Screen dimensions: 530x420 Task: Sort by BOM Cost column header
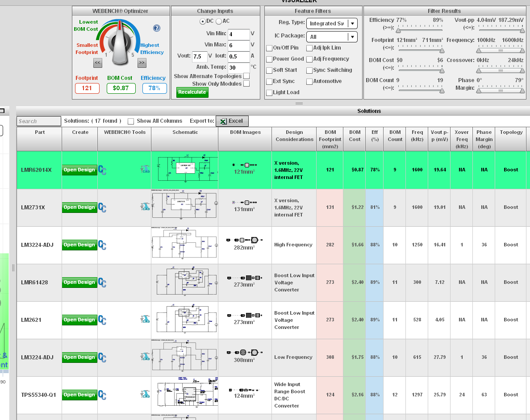coord(354,139)
